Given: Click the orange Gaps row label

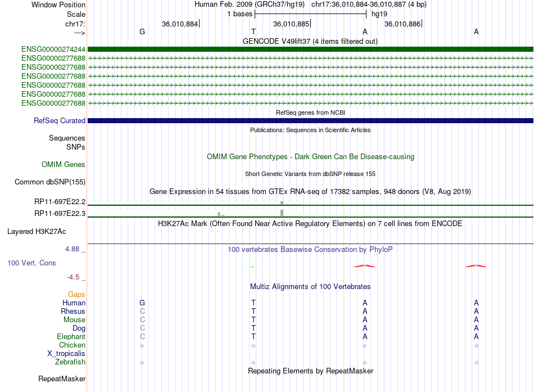Looking at the screenshot, I should point(76,294).
